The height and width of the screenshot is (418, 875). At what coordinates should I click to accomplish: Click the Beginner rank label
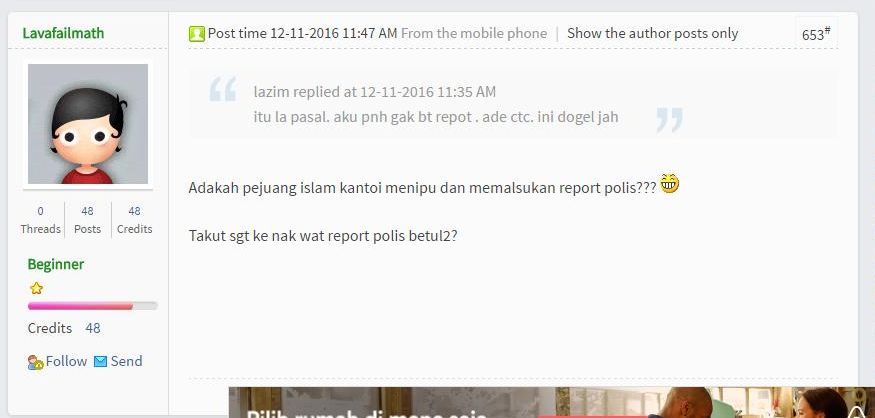click(56, 264)
